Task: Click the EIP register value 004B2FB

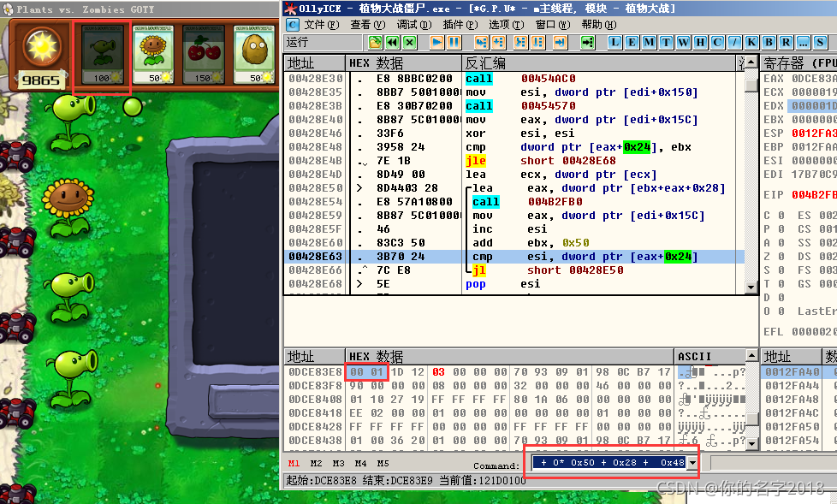Action: (814, 195)
